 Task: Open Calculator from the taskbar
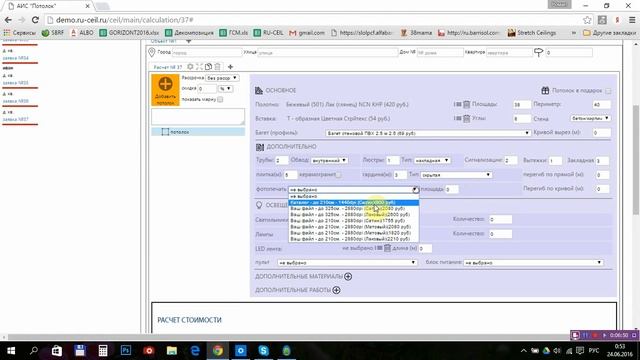click(103, 351)
